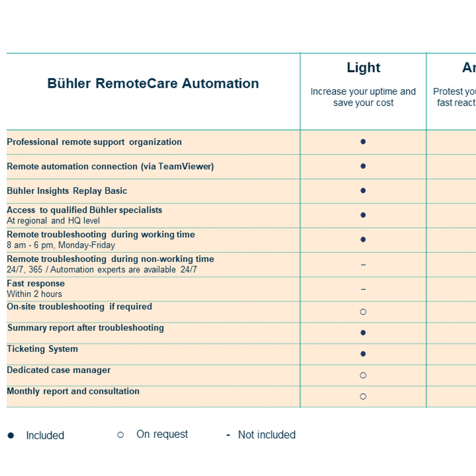The width and height of the screenshot is (476, 476).
Task: Click the filled dot for Bühler Insights Replay Basic
Action: point(363,190)
